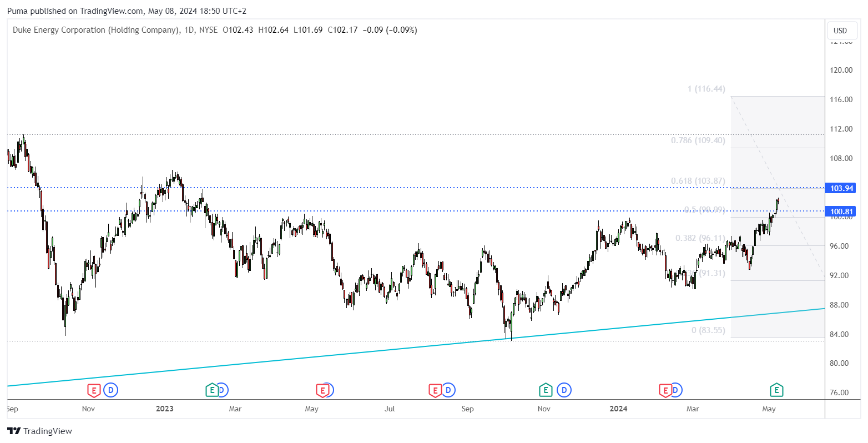Click the dividend marker near August 2023

pos(448,390)
